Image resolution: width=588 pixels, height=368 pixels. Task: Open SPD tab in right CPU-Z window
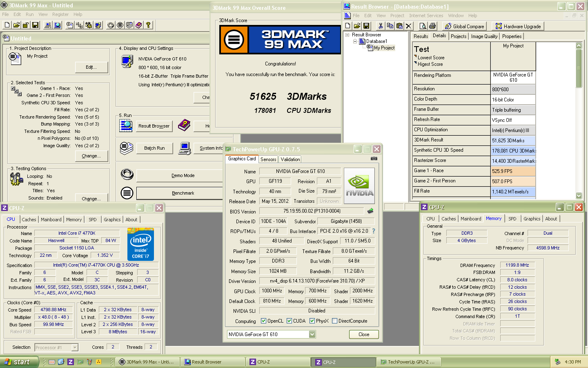512,219
